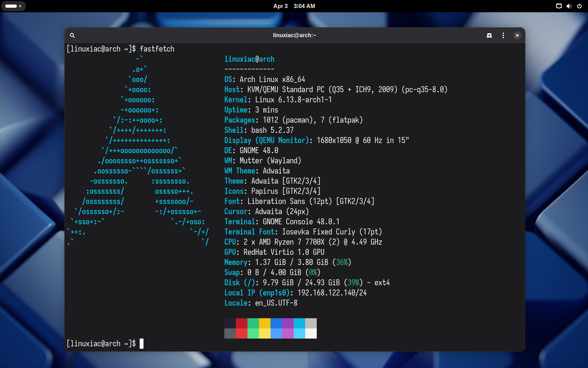Click the dark green color swatch
Screen dimensions: 588x368
pos(253,323)
